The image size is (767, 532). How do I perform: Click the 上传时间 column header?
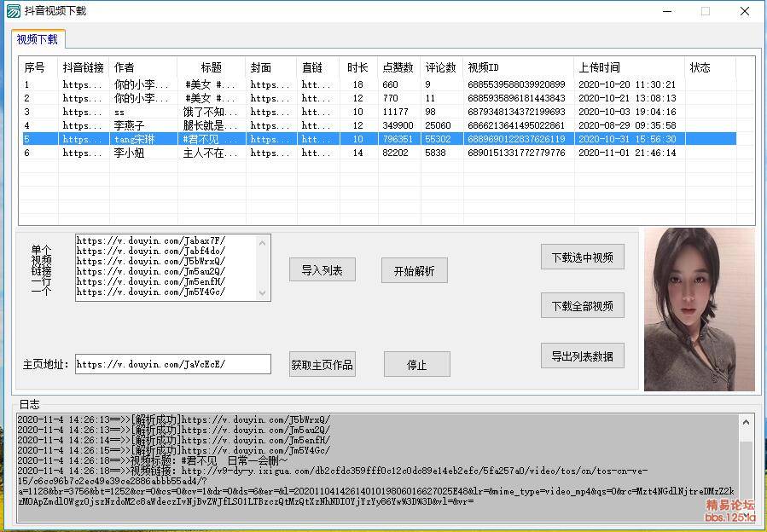pyautogui.click(x=630, y=67)
